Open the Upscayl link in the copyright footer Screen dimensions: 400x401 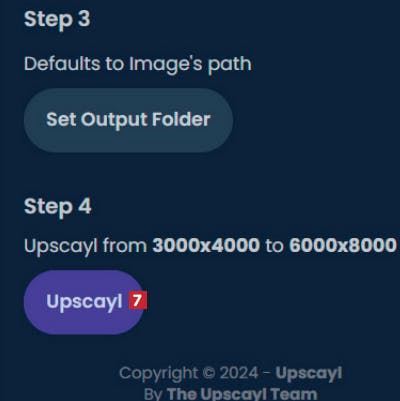coord(309,374)
